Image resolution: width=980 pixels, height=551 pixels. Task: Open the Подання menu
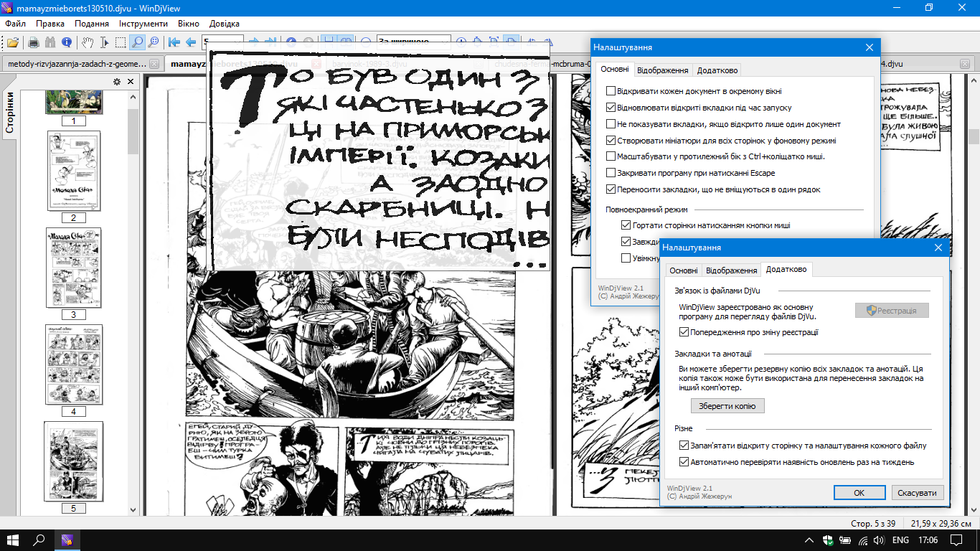click(x=92, y=24)
